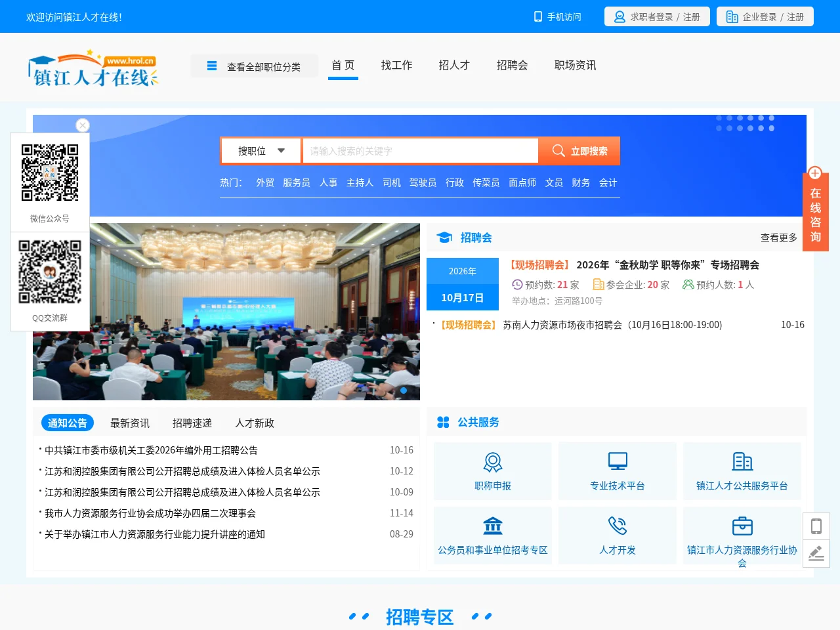840x630 pixels.
Task: Click the graduation cap job fair icon
Action: pos(444,238)
